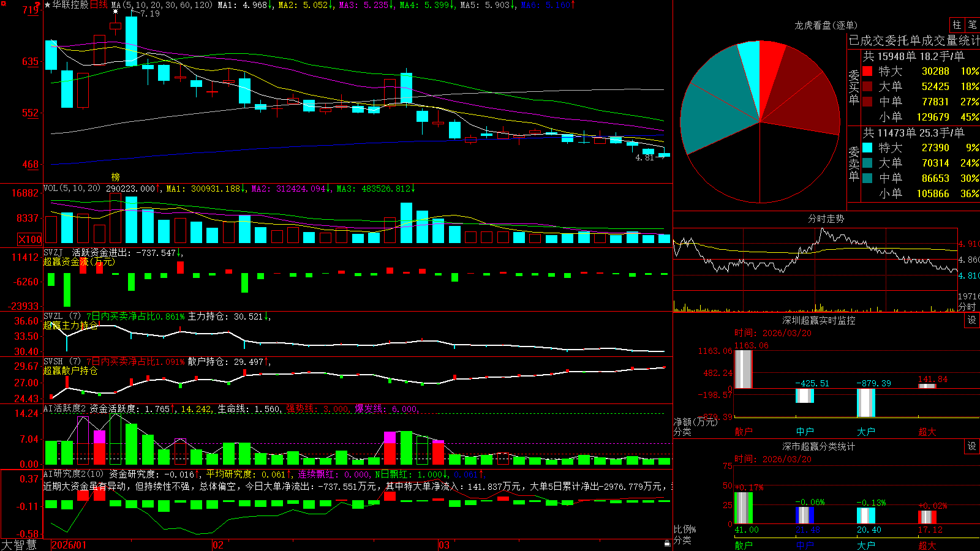Switch to 柱 bar view mode

pyautogui.click(x=957, y=24)
